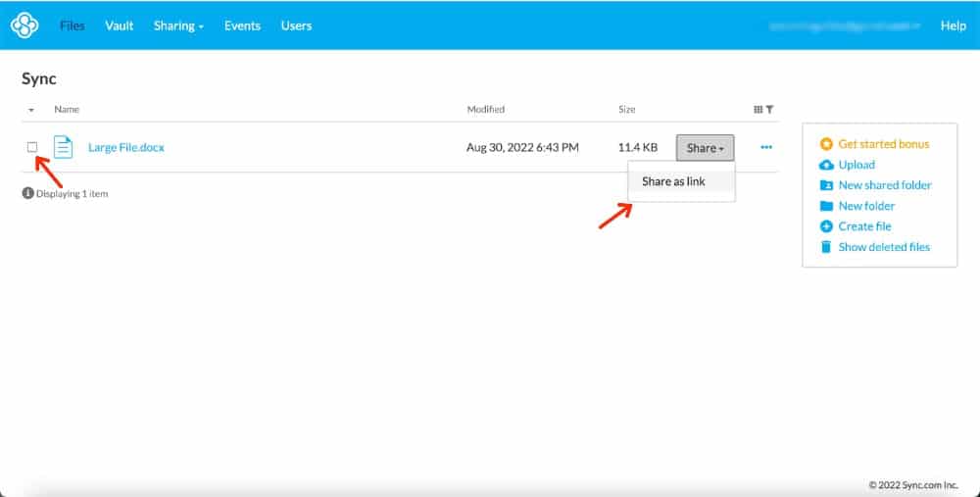Viewport: 980px width, 497px height.
Task: Go to the Users tab
Action: click(296, 25)
